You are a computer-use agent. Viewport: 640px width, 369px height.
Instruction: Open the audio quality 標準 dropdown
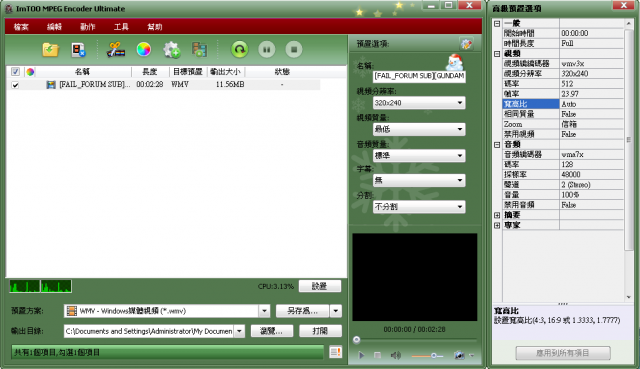419,156
